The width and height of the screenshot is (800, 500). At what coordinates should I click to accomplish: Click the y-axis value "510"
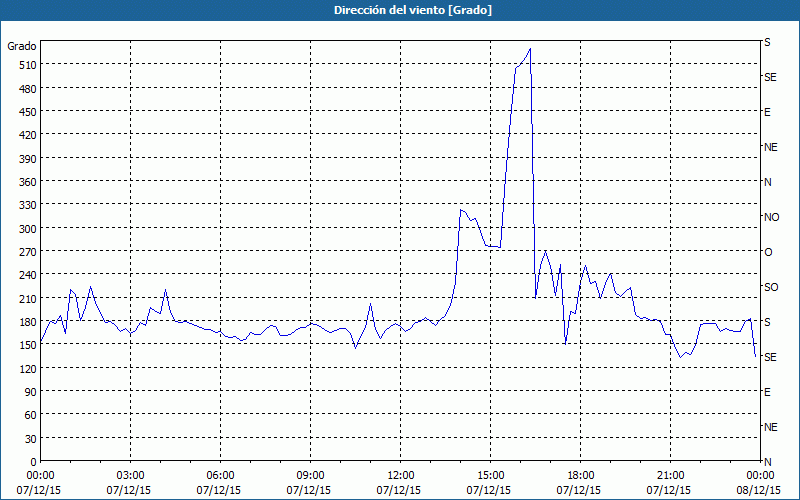click(x=28, y=65)
